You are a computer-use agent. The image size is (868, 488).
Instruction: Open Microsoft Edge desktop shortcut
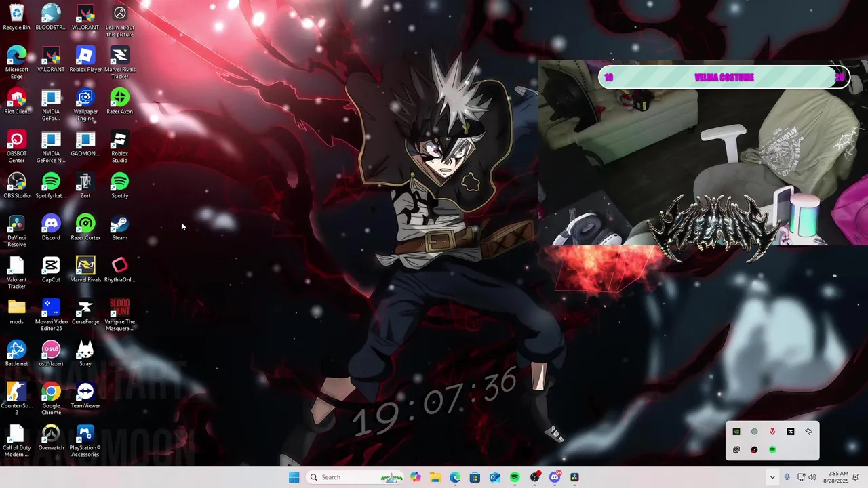click(16, 63)
